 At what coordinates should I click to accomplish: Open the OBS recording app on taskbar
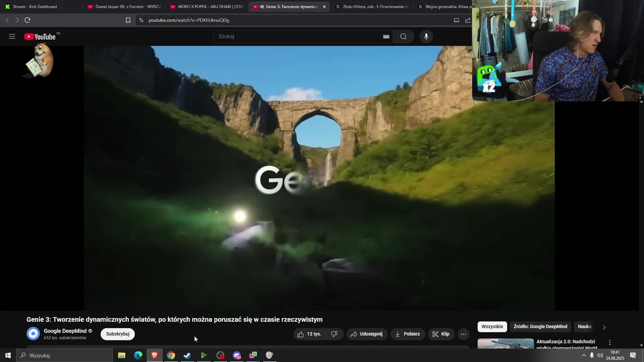tap(220, 355)
